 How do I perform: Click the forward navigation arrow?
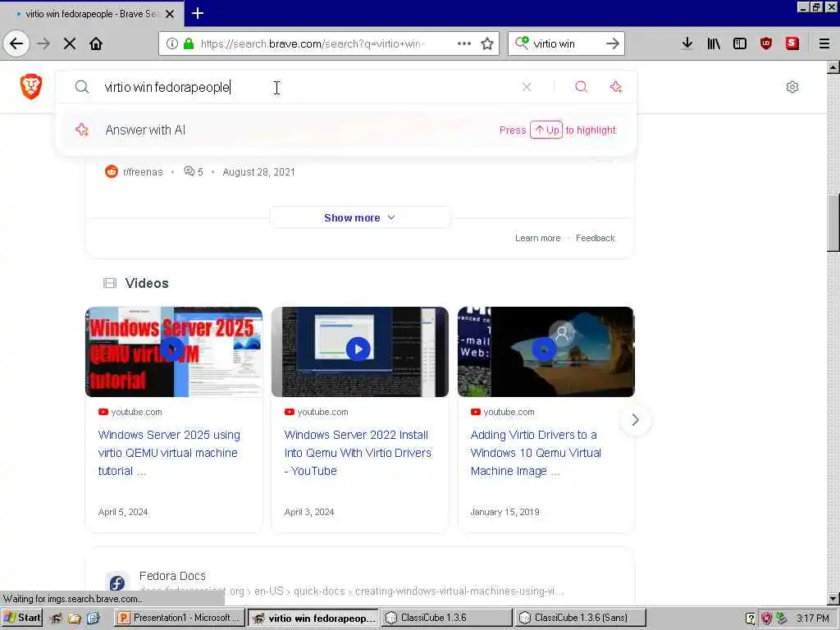click(x=44, y=43)
